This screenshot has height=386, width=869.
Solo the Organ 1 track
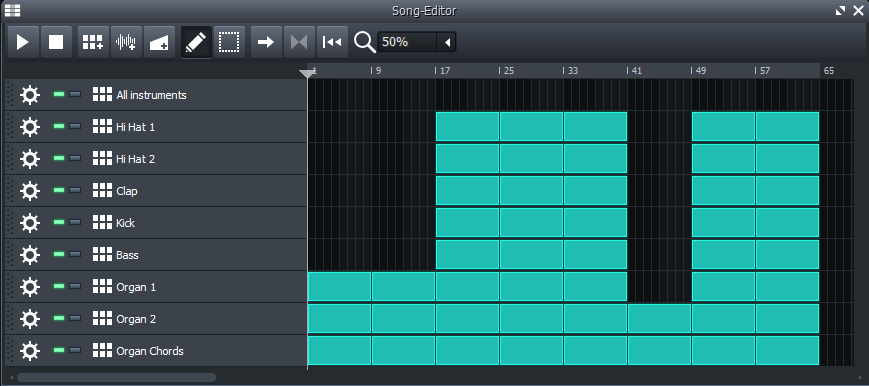point(75,287)
